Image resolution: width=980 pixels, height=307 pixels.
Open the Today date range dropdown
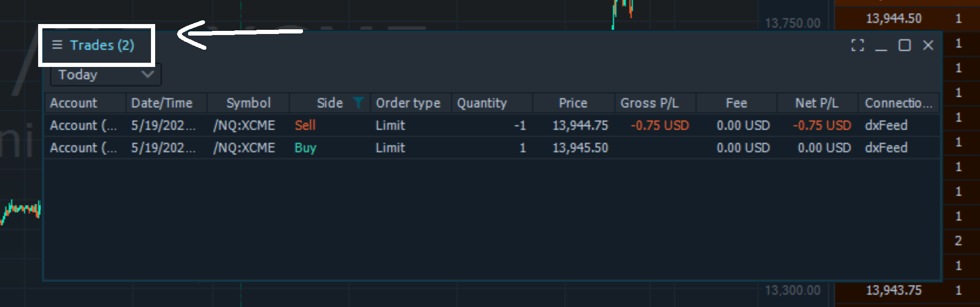[x=106, y=75]
